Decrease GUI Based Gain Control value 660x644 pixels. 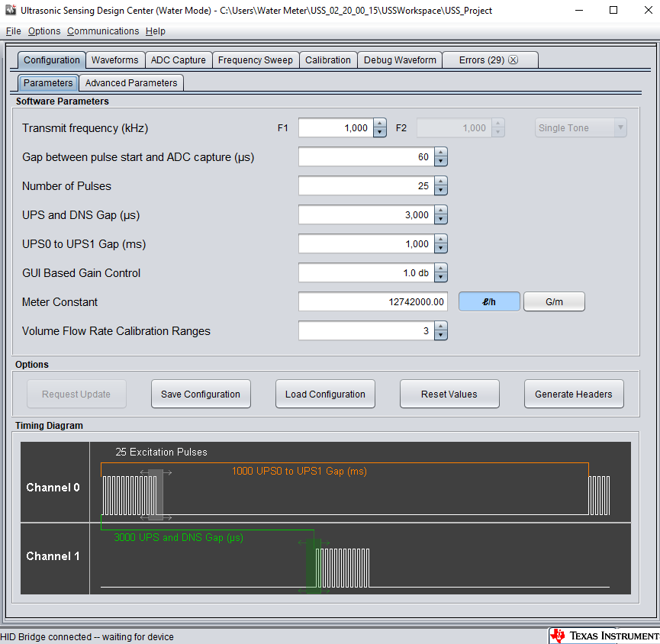tap(441, 278)
